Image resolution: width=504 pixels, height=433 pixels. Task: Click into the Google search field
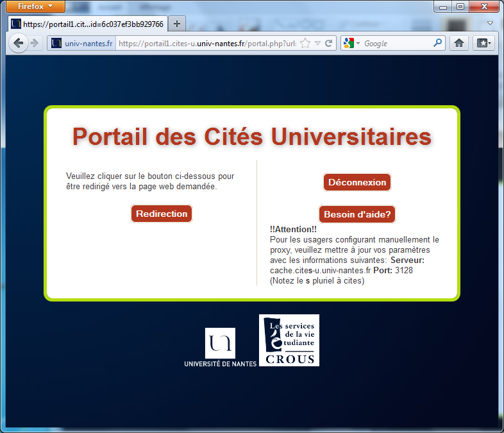tap(398, 44)
